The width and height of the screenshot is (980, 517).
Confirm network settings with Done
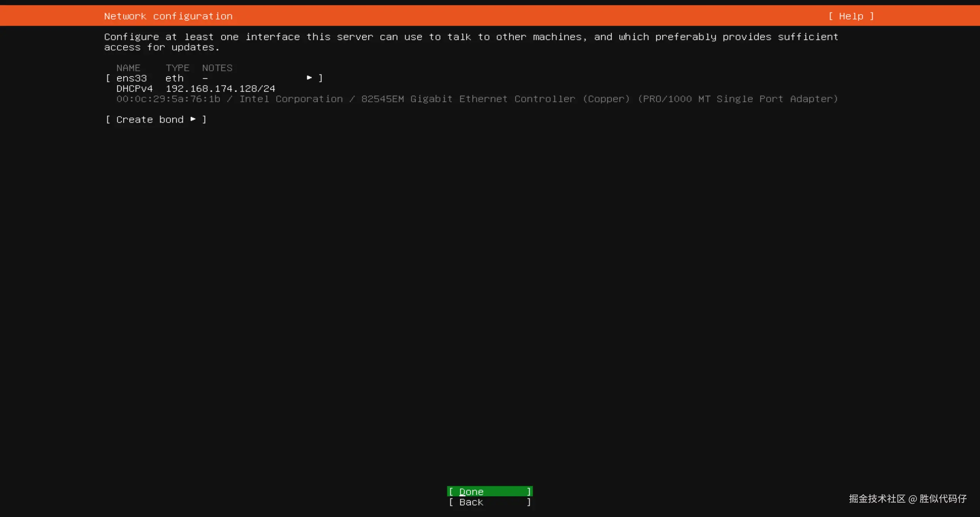(490, 492)
